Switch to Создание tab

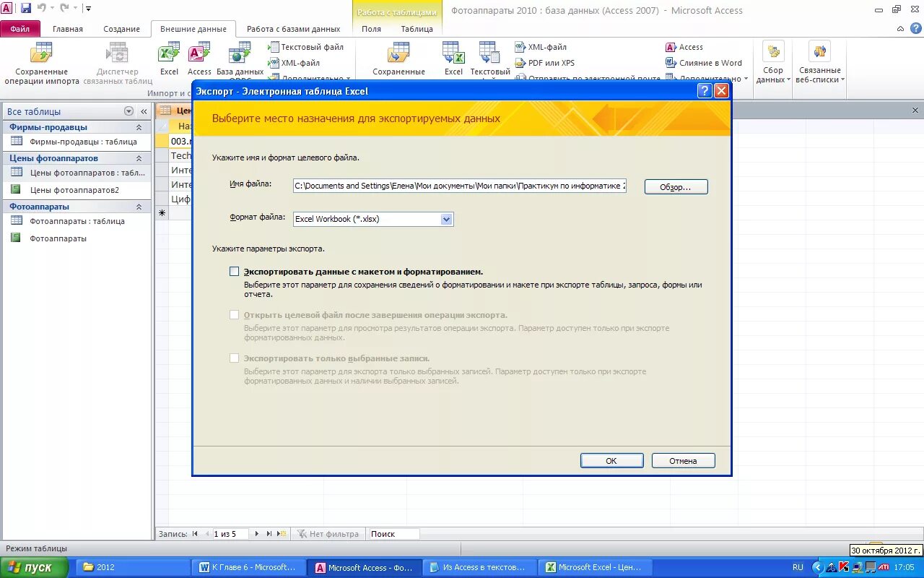click(x=121, y=29)
